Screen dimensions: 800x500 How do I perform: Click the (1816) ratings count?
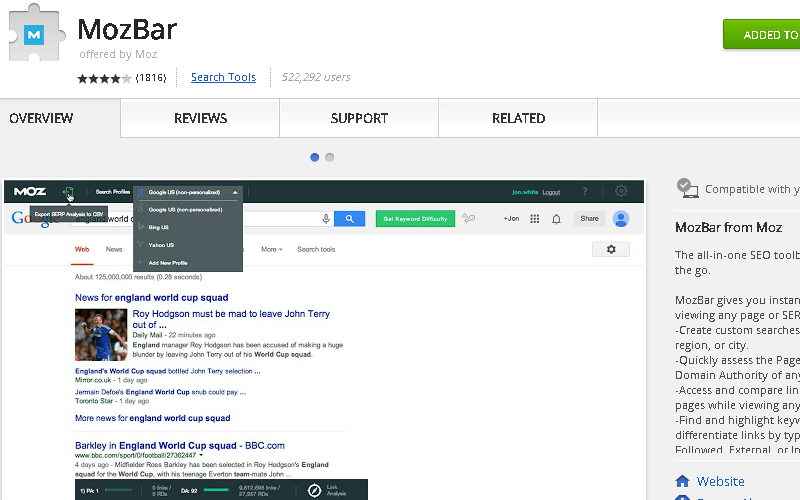click(151, 78)
